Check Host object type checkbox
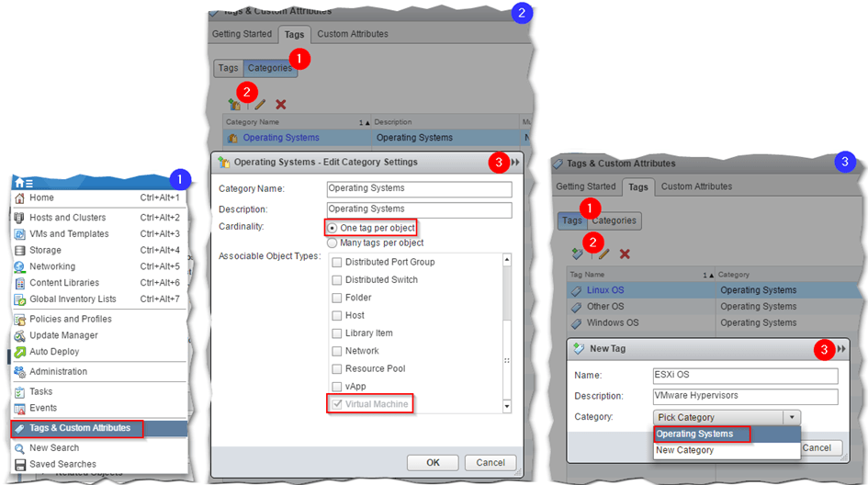The height and width of the screenshot is (485, 868). [x=336, y=316]
